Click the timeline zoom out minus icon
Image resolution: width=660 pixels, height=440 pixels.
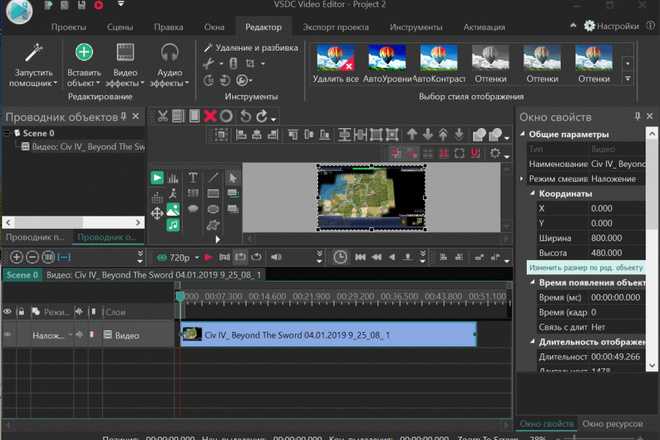32,257
